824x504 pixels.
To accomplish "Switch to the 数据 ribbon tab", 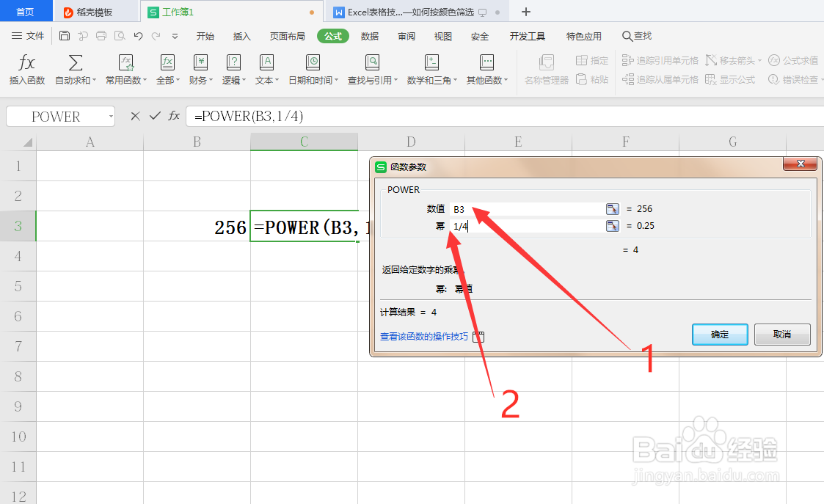I will point(370,36).
